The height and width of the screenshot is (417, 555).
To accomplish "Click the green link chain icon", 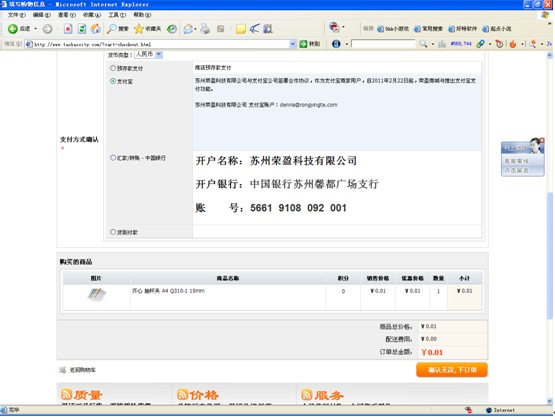I will click(480, 44).
